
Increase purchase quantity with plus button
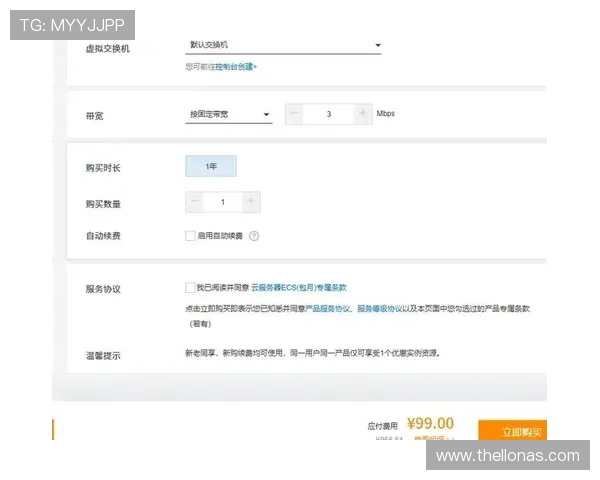click(x=251, y=202)
